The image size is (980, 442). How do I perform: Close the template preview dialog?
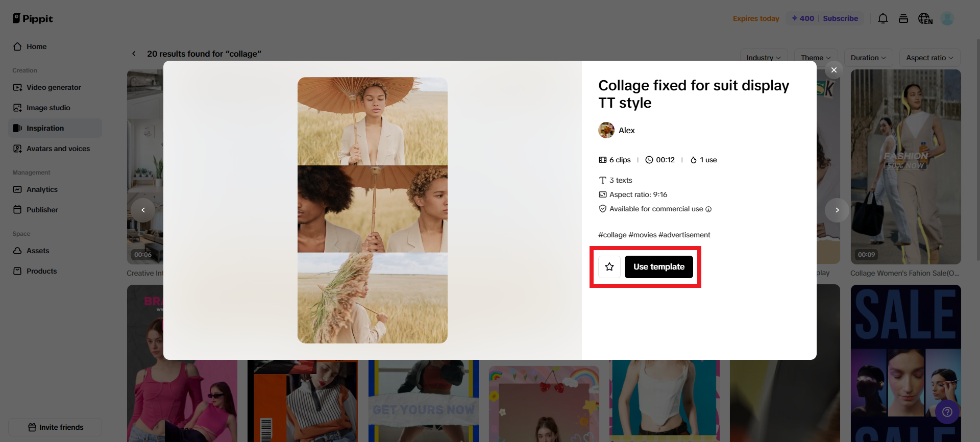834,70
